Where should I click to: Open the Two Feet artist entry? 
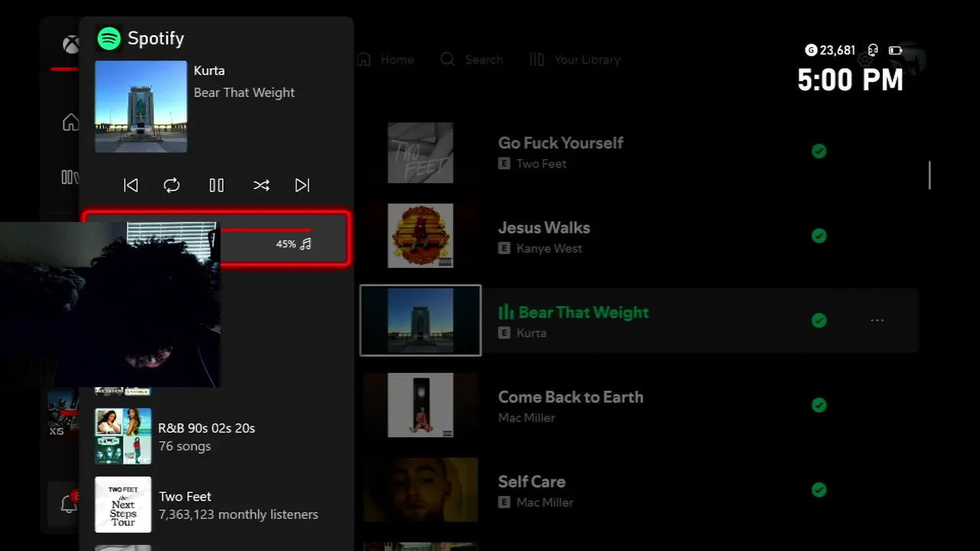(207, 505)
